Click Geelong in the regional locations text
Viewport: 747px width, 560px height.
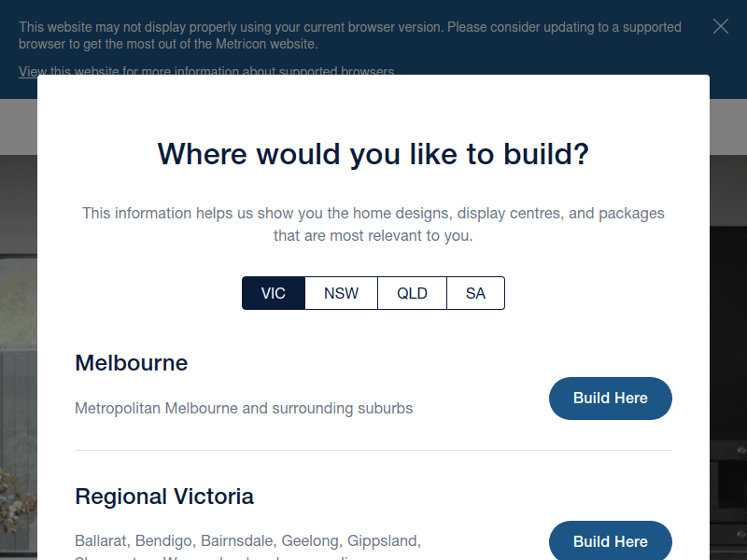(x=310, y=540)
